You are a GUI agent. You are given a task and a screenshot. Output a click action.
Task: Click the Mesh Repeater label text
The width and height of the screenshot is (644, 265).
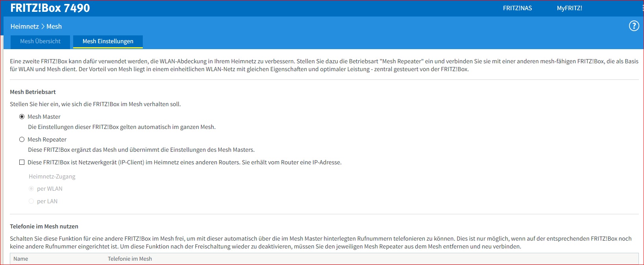tap(47, 140)
